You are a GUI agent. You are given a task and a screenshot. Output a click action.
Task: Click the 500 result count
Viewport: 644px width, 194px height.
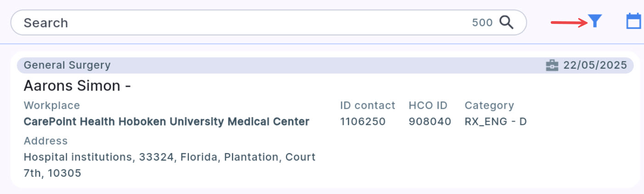point(482,22)
